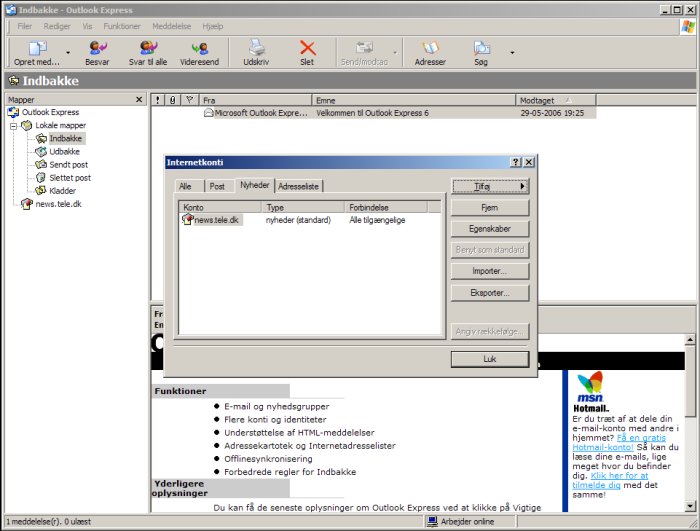Screen dimensions: 700x531
Task: Collapse the Lokale mapper tree node
Action: pos(14,126)
